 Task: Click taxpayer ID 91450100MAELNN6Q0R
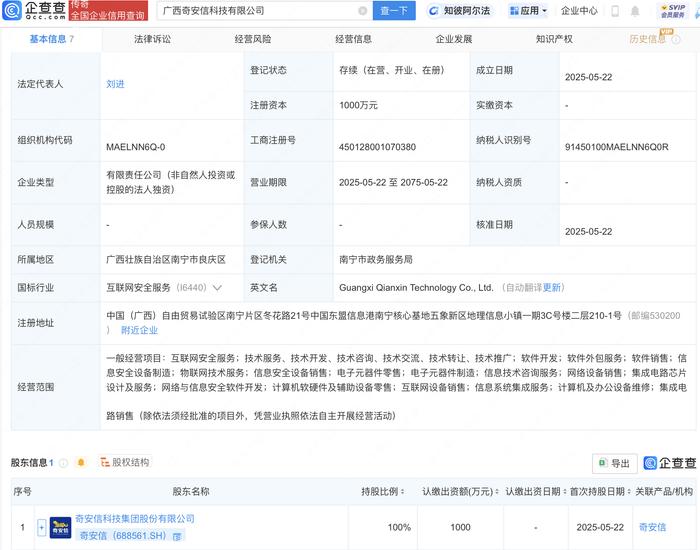pyautogui.click(x=617, y=147)
